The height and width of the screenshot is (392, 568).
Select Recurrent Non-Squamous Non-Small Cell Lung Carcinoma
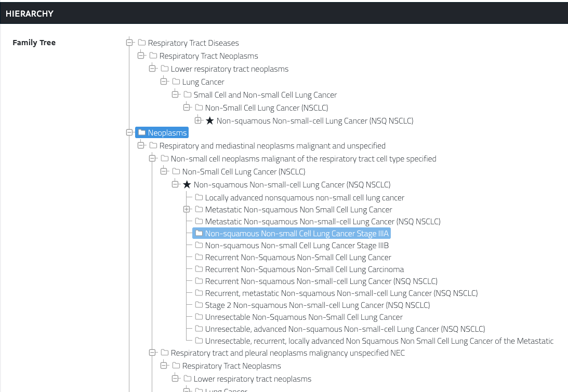coord(304,269)
